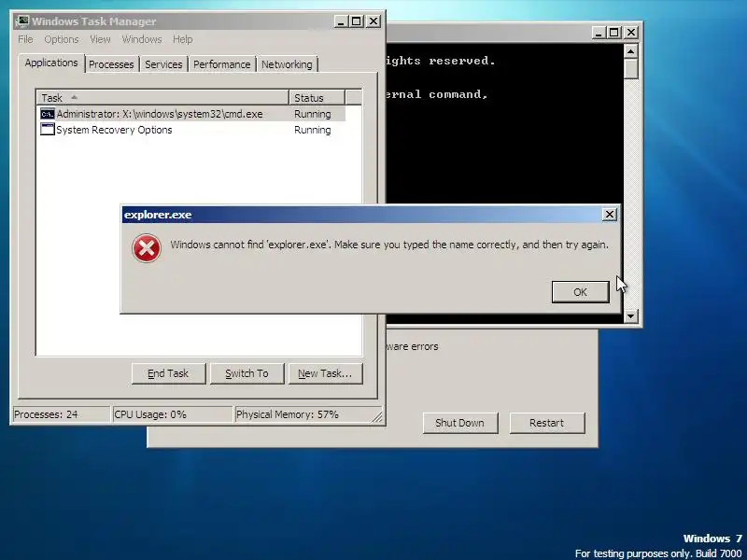
Task: Click 'ware errors' text in System Recovery Options
Action: pyautogui.click(x=412, y=346)
